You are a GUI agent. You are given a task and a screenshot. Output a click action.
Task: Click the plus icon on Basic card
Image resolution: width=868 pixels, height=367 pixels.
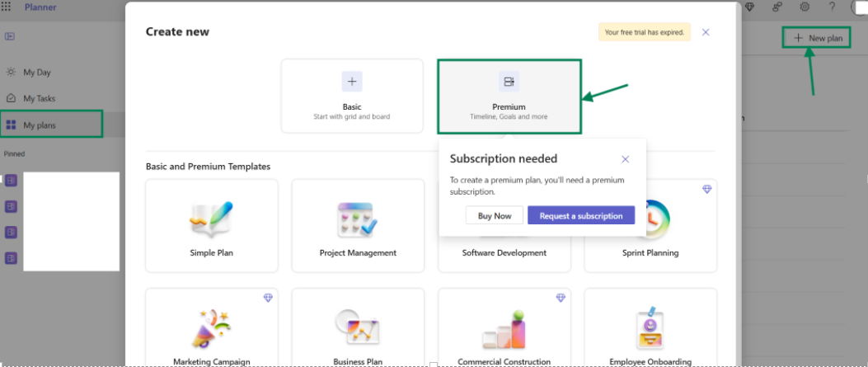pyautogui.click(x=352, y=82)
